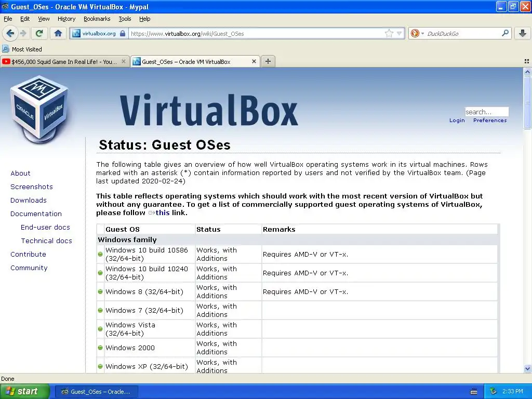Open the History menu
The width and height of the screenshot is (532, 399).
point(66,19)
